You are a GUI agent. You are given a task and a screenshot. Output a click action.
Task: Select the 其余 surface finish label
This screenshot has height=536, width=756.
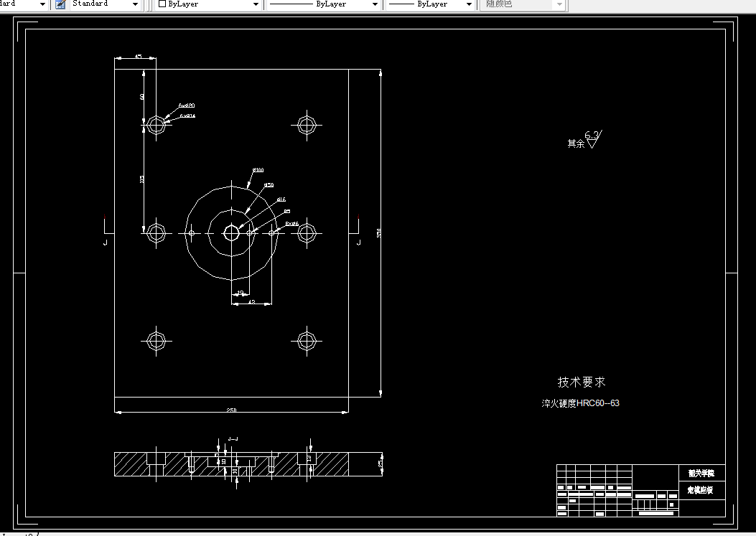(x=576, y=144)
